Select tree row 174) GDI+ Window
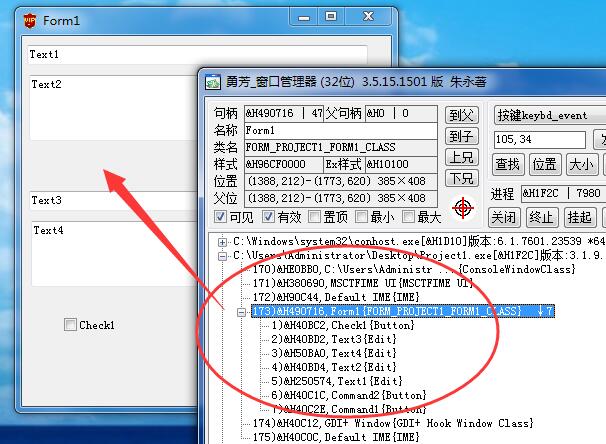Viewport: 606px width, 444px height. [x=393, y=424]
